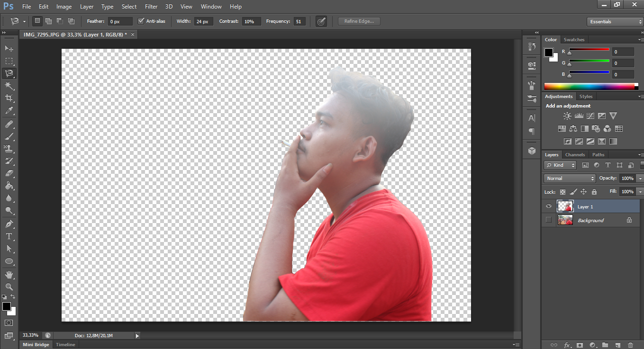Pick a color from the spectrum ramp

[x=591, y=86]
